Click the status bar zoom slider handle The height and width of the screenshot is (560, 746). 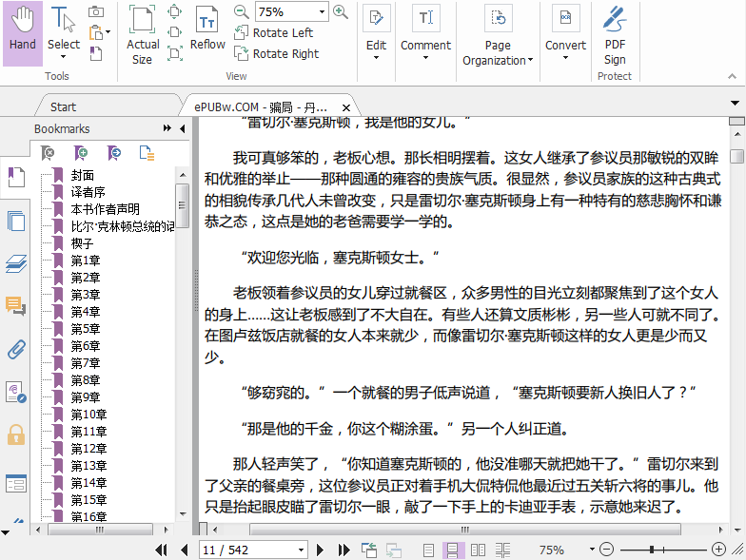tap(652, 550)
